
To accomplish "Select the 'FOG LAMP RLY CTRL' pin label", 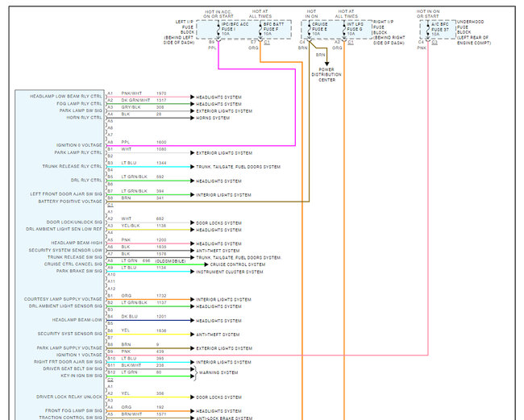I will pos(79,103).
